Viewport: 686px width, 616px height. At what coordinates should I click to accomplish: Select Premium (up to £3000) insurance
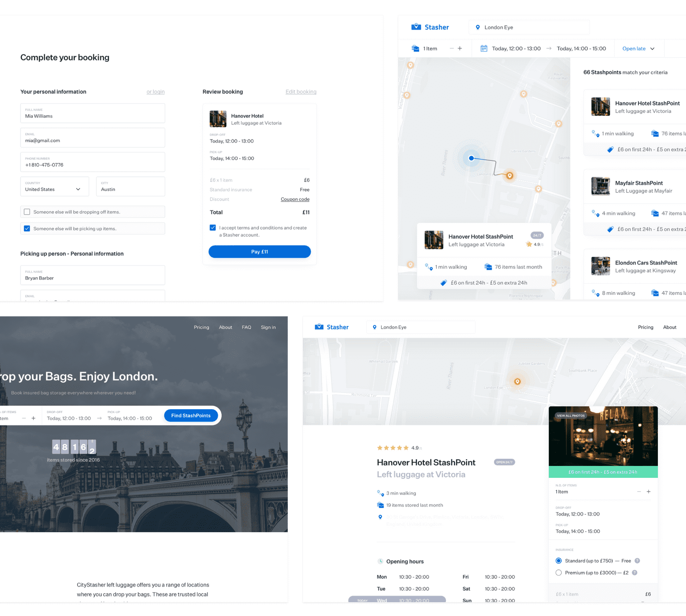coord(558,573)
